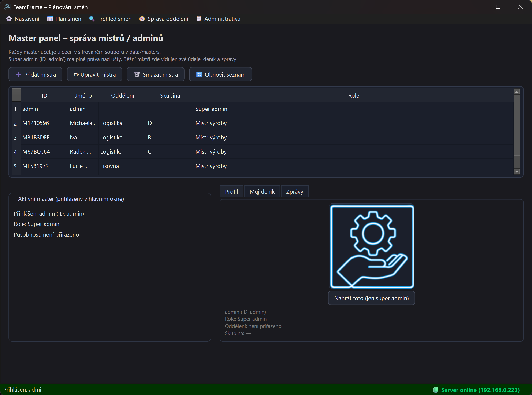This screenshot has width=532, height=395.
Task: Click the gear icon next to Nastavení
Action: tap(9, 19)
